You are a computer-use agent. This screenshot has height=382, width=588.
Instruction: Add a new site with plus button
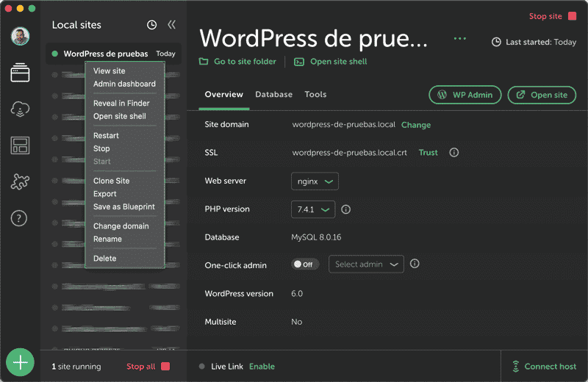tap(20, 362)
